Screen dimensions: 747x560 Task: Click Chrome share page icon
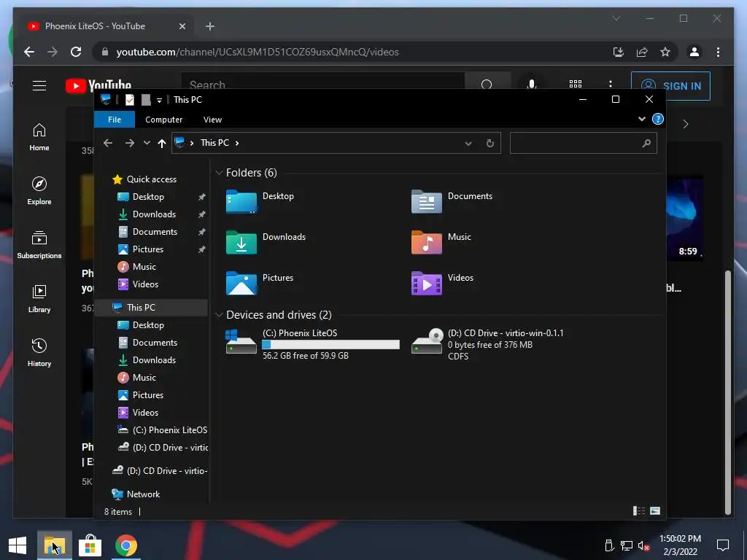[x=642, y=52]
